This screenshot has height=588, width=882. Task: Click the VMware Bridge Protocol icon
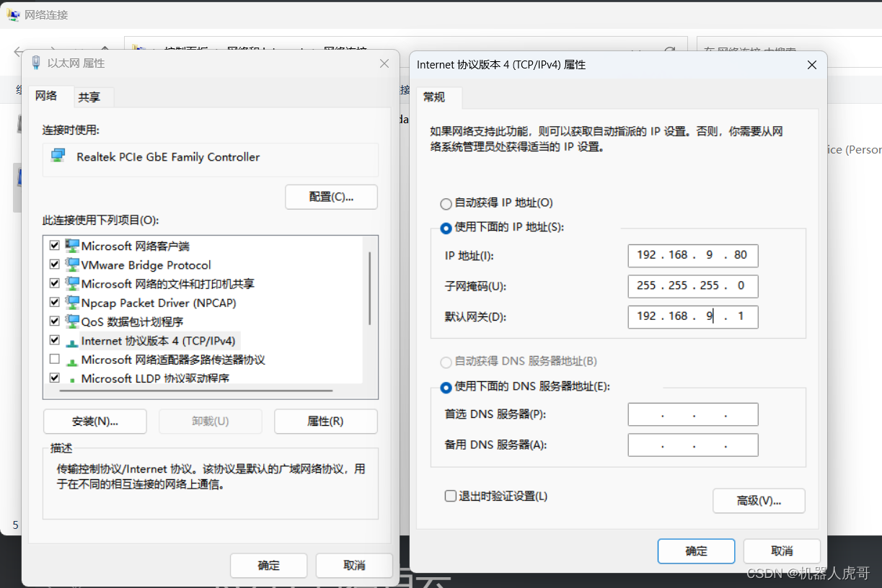pyautogui.click(x=72, y=264)
